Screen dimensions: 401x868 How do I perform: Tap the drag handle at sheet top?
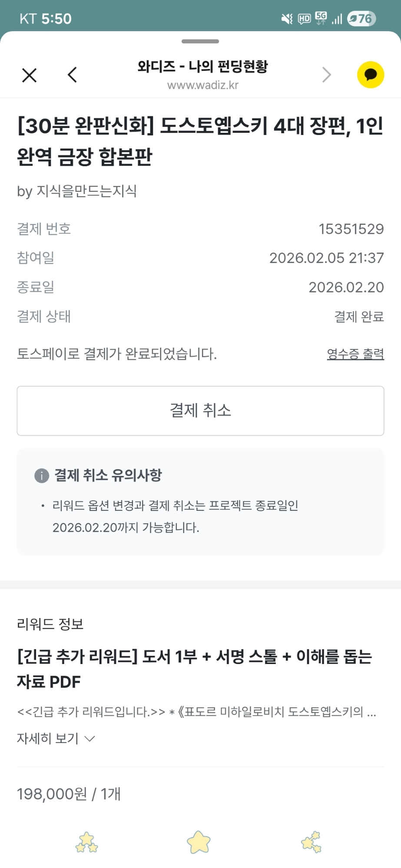coord(200,42)
